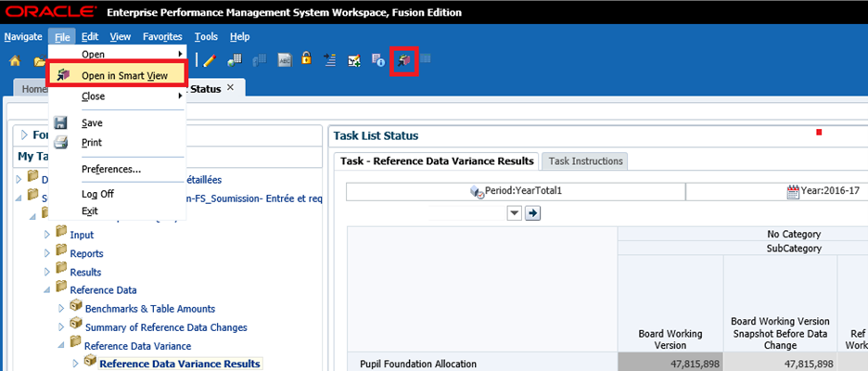The width and height of the screenshot is (868, 371).
Task: Open the Tools menu in menu bar
Action: coord(206,36)
